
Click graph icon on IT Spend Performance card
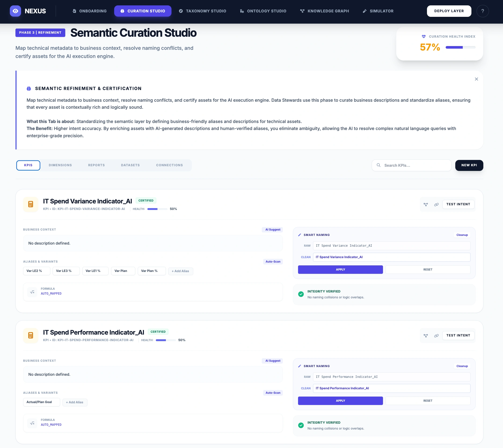point(425,336)
